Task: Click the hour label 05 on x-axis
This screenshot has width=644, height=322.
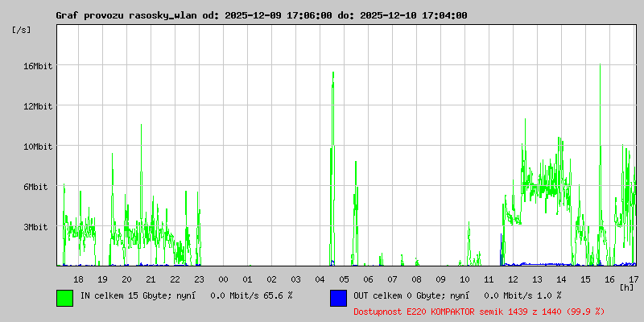Action: coord(345,279)
